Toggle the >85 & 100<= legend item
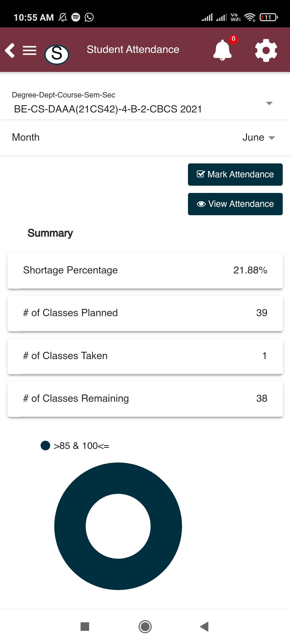Viewport: 290px width, 644px height. (75, 446)
